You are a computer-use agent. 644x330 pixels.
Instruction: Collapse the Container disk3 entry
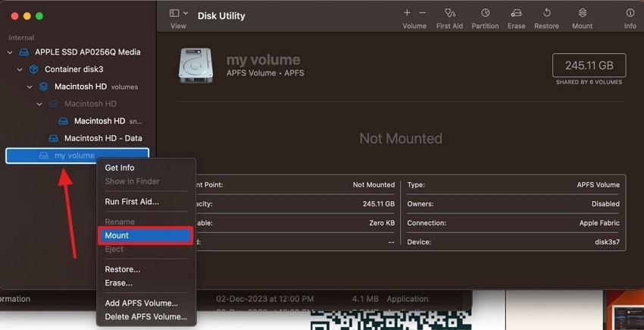(x=20, y=70)
